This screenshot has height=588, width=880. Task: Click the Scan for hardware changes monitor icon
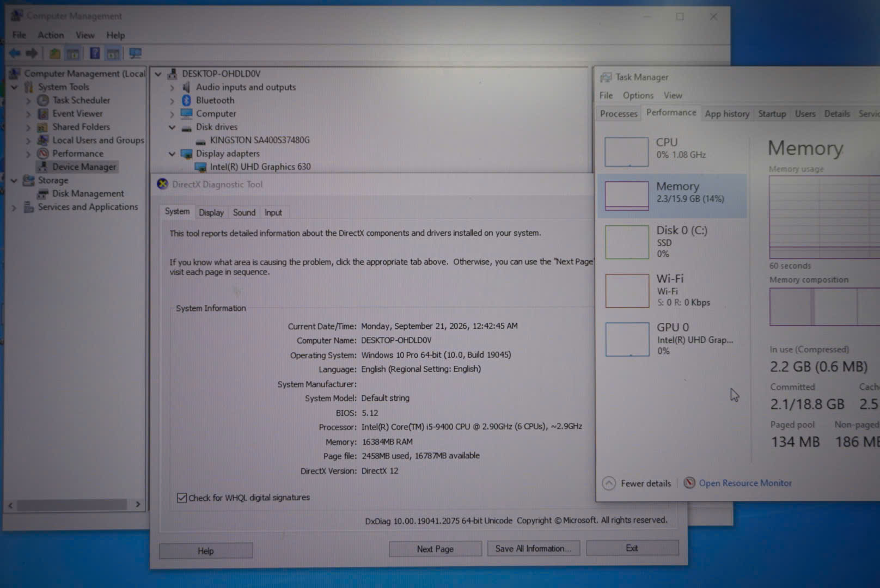tap(135, 53)
